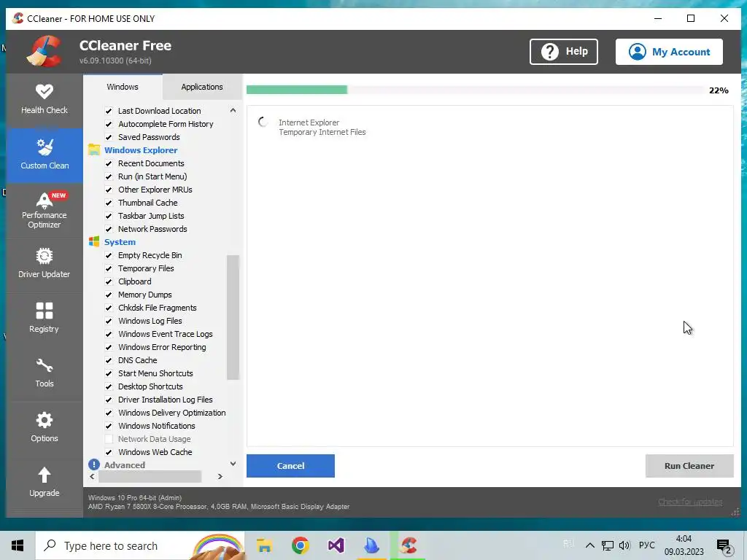Switch keyboard language РУС indicator

coord(646,545)
